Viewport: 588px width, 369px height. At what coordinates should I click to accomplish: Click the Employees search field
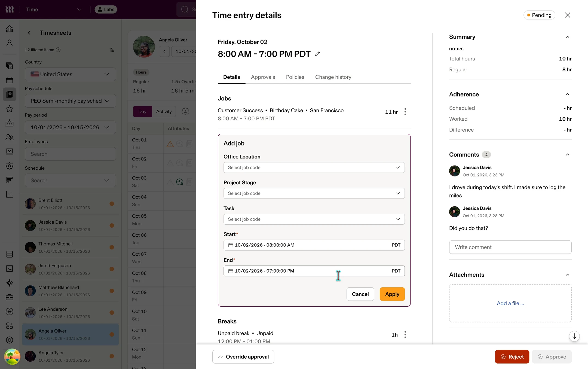pyautogui.click(x=70, y=154)
